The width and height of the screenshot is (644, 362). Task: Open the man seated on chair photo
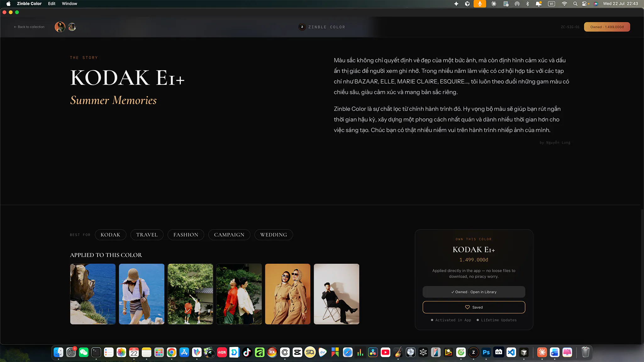click(336, 294)
